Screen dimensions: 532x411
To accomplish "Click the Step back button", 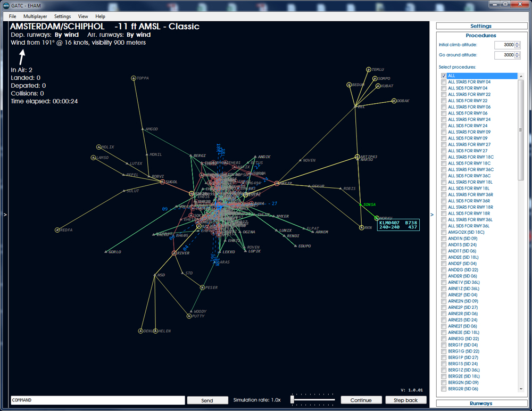I will point(405,400).
